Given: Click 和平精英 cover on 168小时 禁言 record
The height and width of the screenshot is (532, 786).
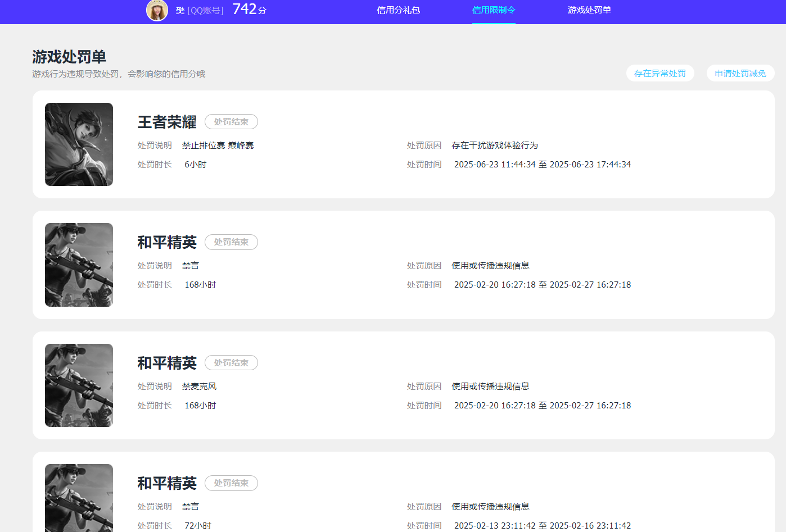Looking at the screenshot, I should (x=79, y=265).
